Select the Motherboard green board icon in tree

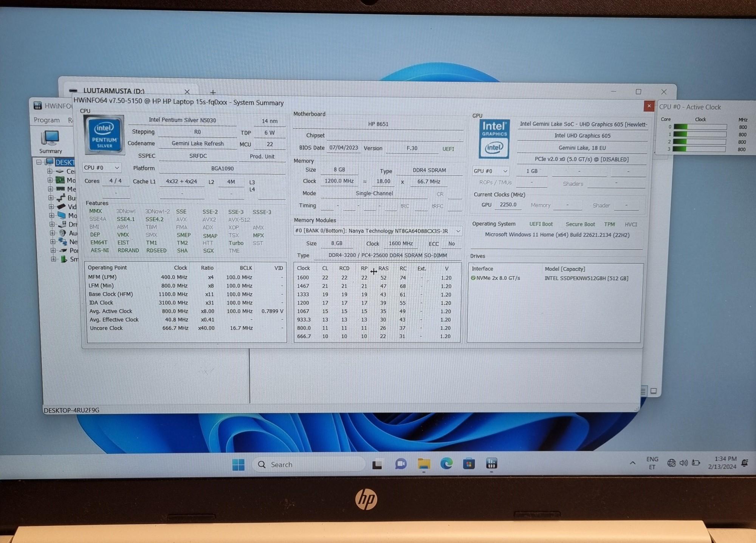60,180
